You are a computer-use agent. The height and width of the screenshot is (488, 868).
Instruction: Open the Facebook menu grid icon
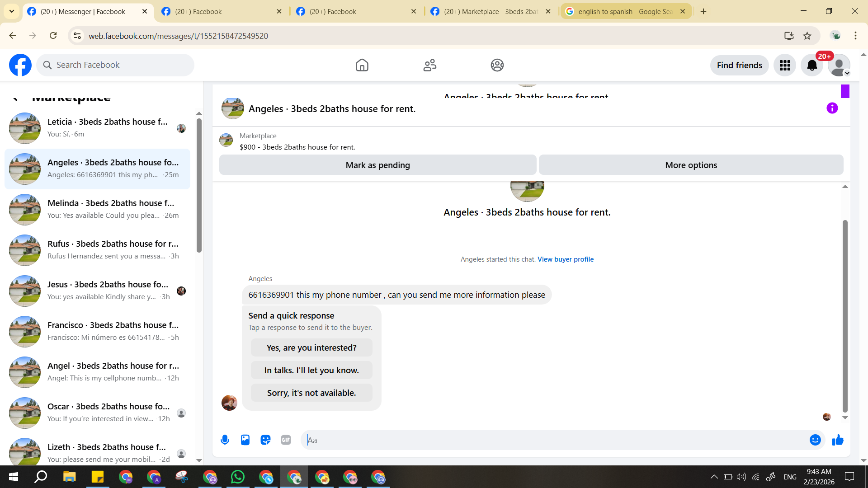tap(785, 66)
